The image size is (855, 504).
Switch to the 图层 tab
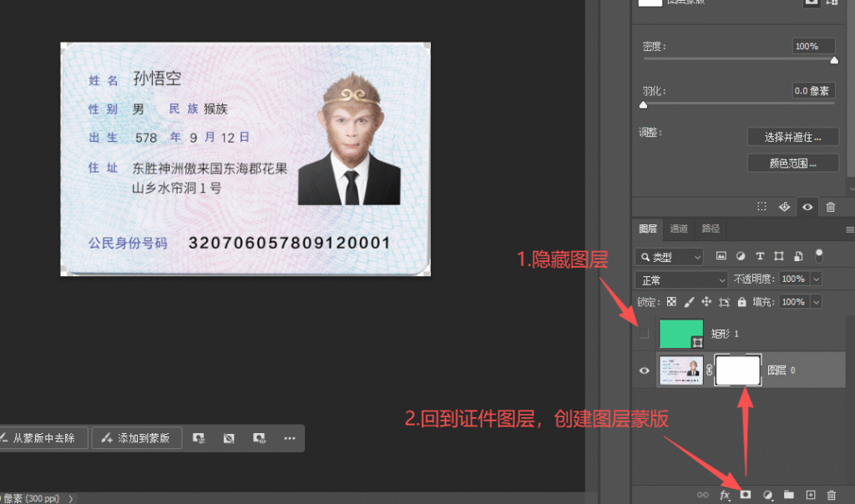[x=648, y=229]
